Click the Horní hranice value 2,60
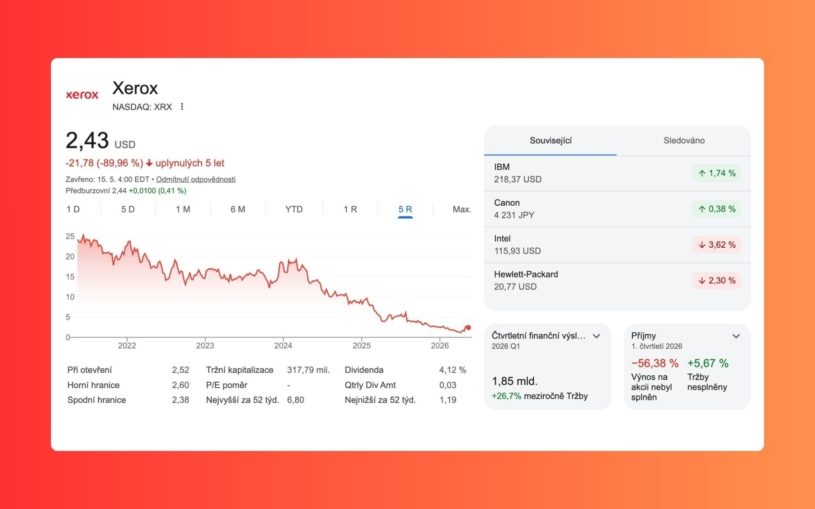815x509 pixels. (180, 385)
